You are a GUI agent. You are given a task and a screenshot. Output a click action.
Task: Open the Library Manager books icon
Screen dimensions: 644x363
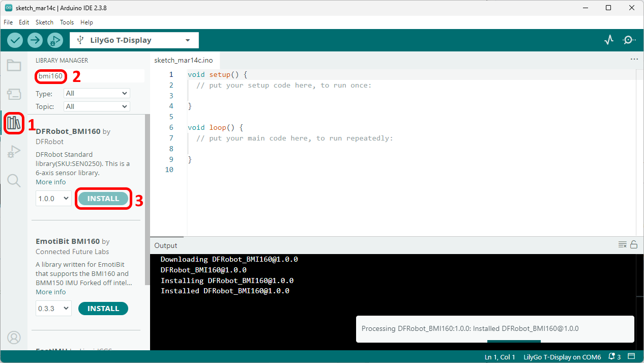14,123
